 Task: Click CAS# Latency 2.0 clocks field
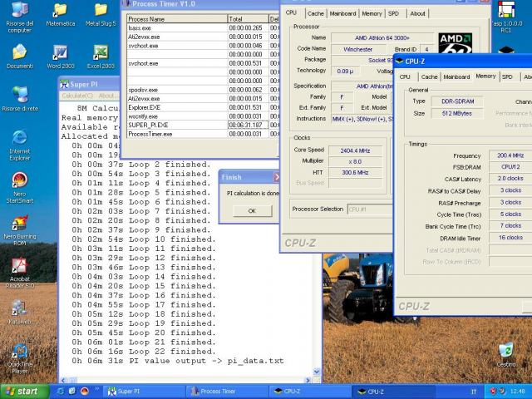(x=510, y=179)
